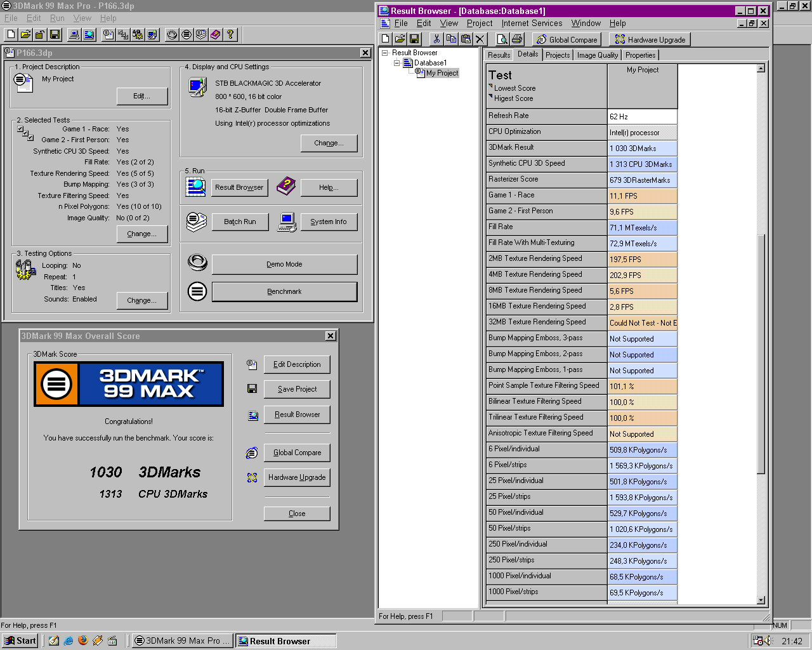Click Display Settings monitor icon in 3DMark toolbar

click(153, 35)
